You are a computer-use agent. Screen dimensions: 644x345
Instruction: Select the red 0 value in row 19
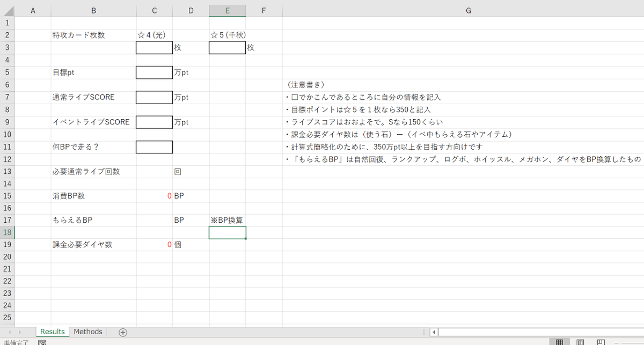click(155, 245)
